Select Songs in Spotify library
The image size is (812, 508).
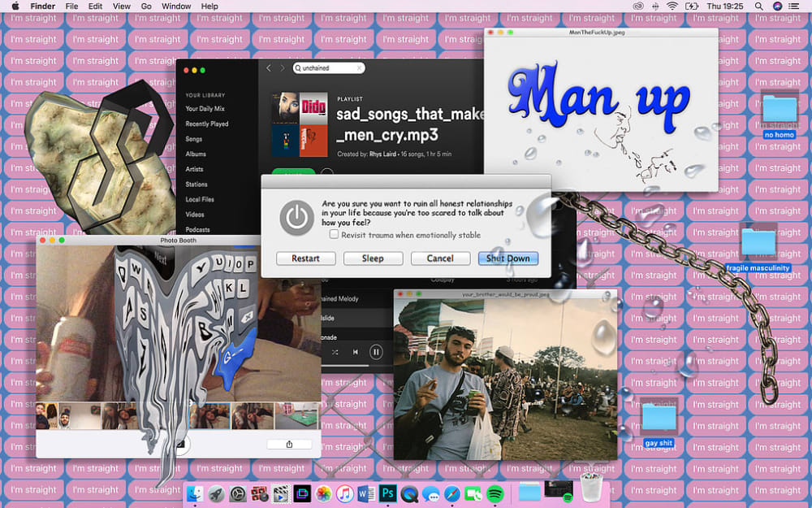pyautogui.click(x=194, y=139)
